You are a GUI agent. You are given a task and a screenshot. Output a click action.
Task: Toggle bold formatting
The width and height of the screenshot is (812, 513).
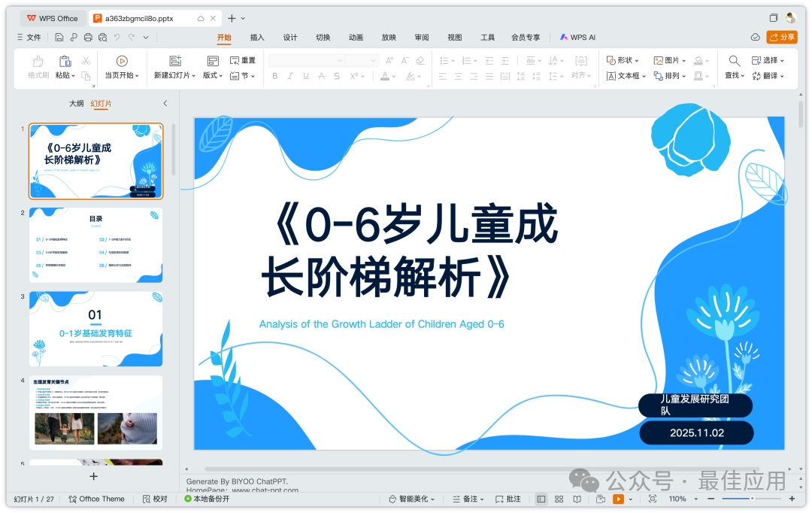tap(274, 75)
